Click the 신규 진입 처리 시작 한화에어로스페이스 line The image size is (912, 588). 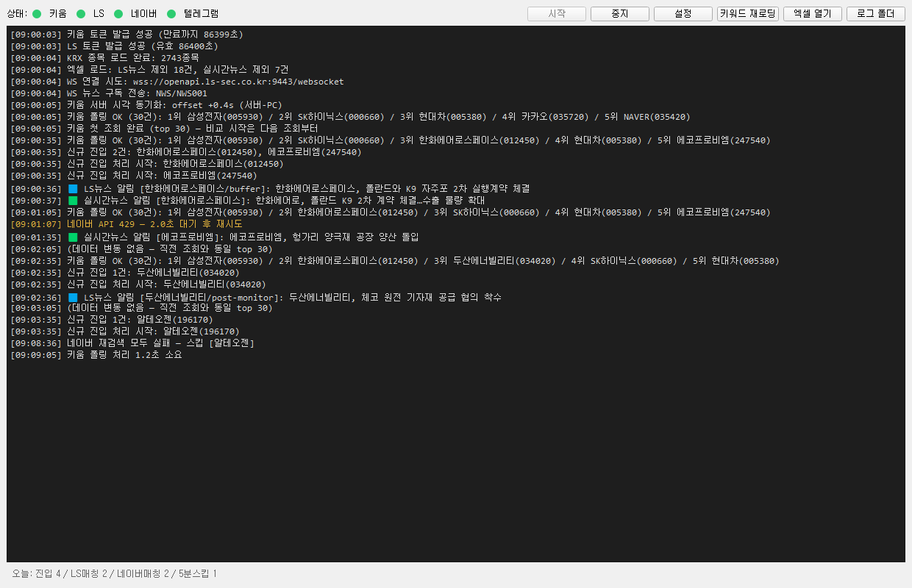pyautogui.click(x=147, y=164)
